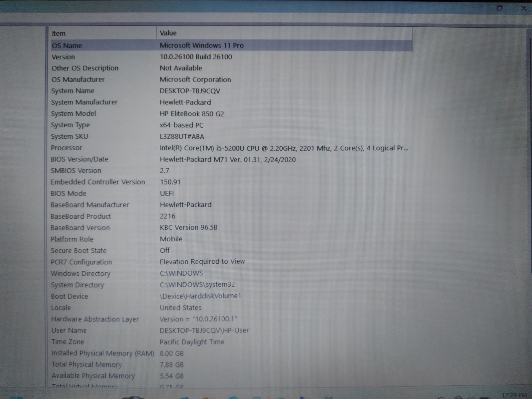Select the Windows Directory item
Screen dimensions: 532x399
pos(80,274)
